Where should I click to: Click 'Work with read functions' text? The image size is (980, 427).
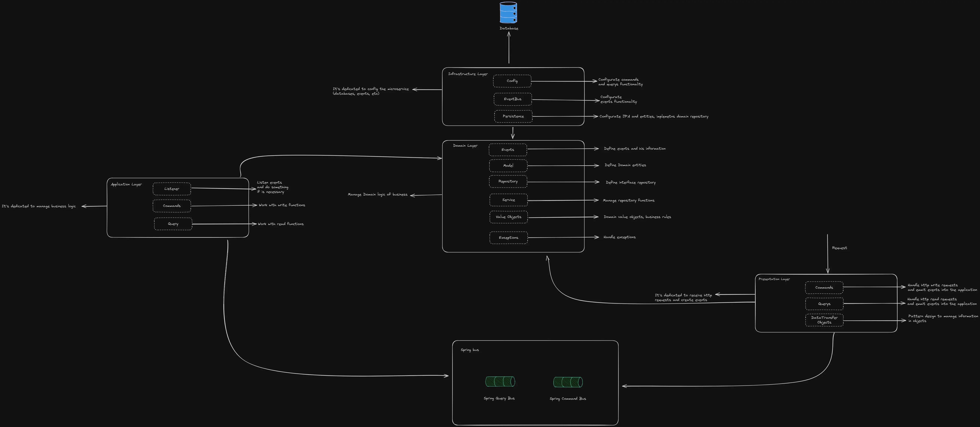click(281, 224)
